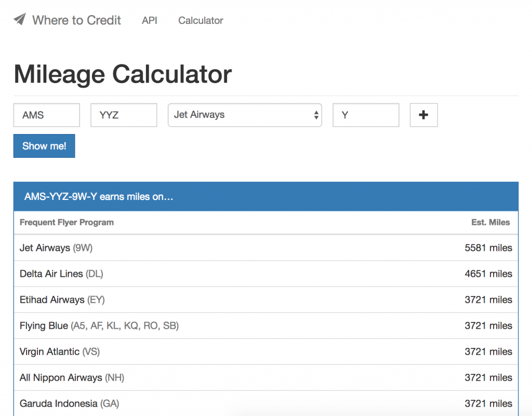Image resolution: width=532 pixels, height=416 pixels.
Task: Select the Etihad Airways (EY) row
Action: (266, 300)
